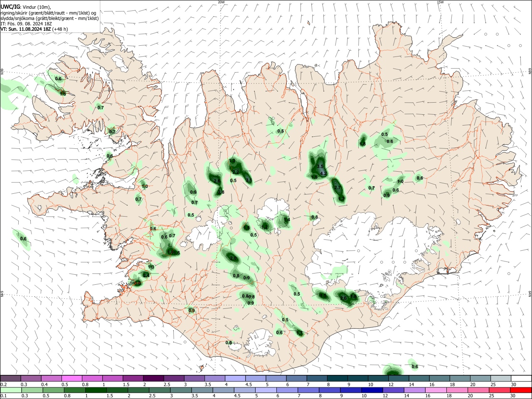This screenshot has height=399, width=532.
Task: Click the '2.8' precipitation value on the map
Action: click(x=221, y=192)
